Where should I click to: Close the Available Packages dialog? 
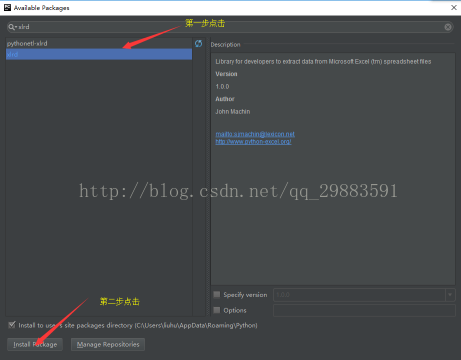tap(454, 7)
